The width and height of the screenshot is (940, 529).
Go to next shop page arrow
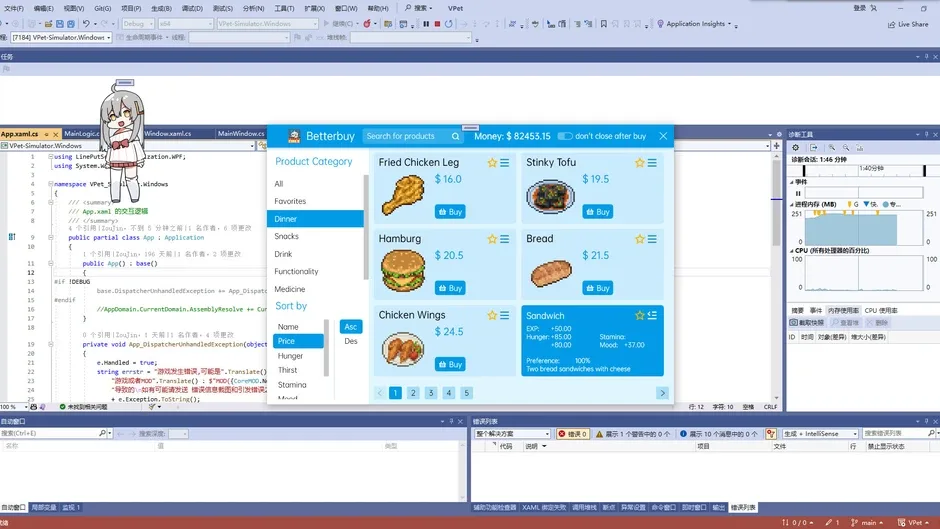click(662, 393)
